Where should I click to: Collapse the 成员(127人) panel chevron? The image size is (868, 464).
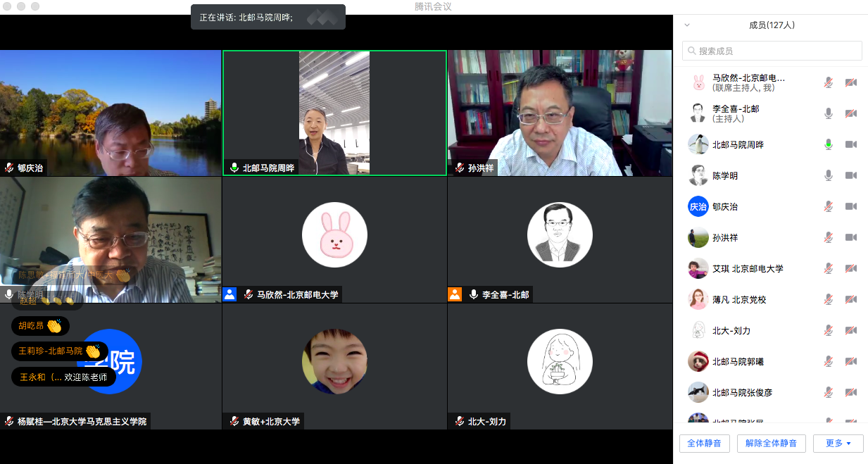pos(688,25)
